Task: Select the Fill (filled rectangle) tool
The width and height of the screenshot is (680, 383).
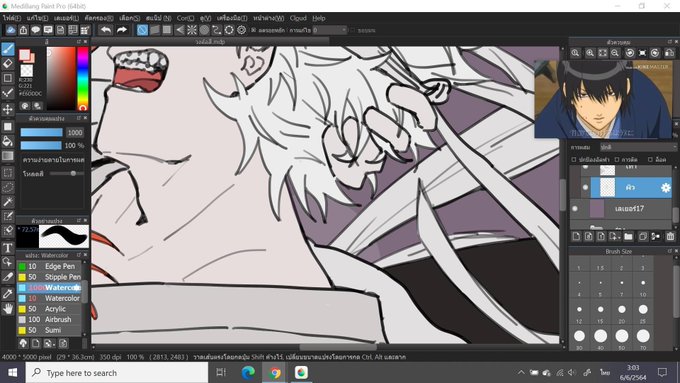Action: (8, 126)
